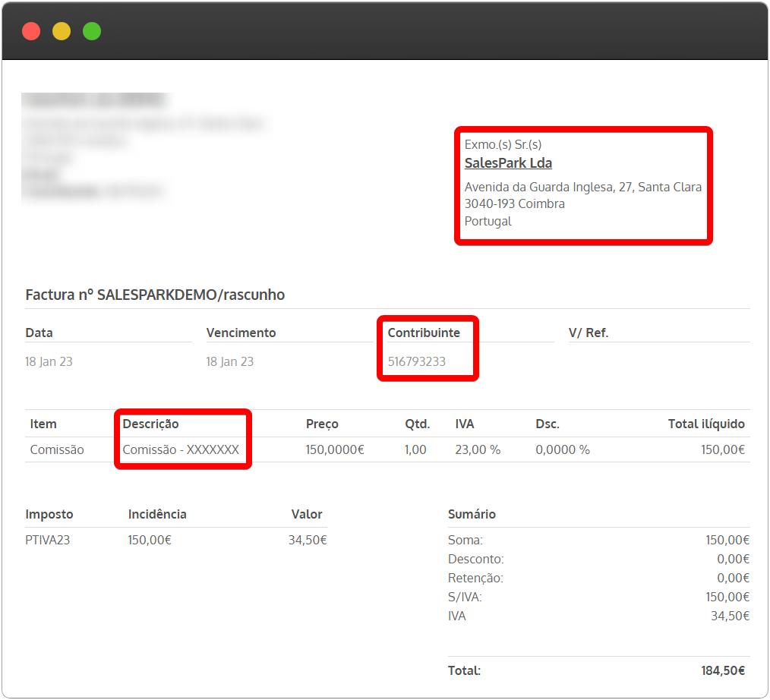This screenshot has height=700, width=770.
Task: Click the IVA rate 23,00 %
Action: [478, 449]
